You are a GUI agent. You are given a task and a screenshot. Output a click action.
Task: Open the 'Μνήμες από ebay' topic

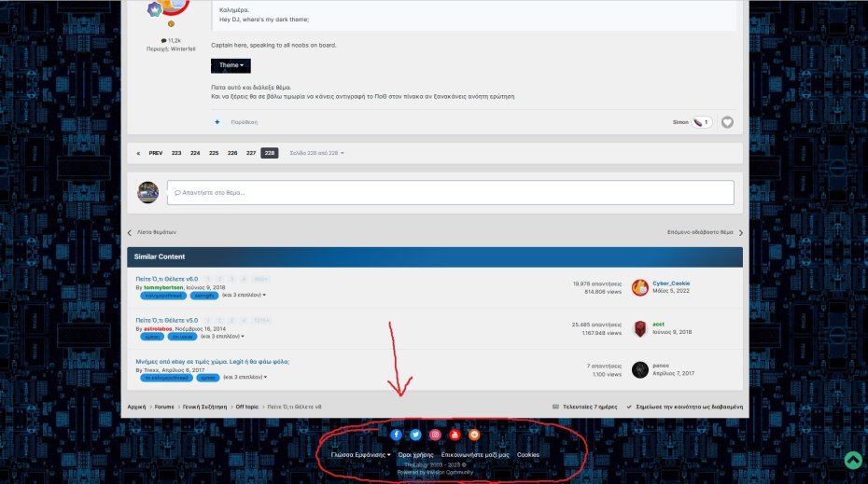pos(213,362)
